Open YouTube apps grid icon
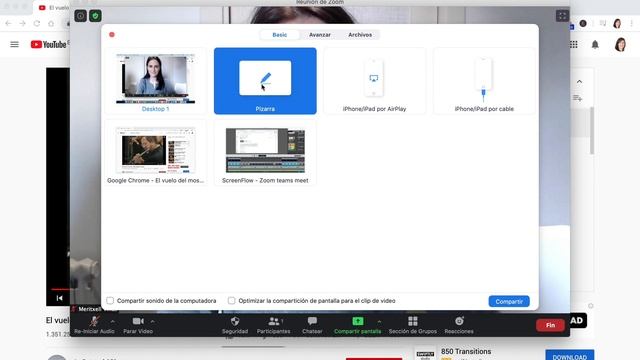The image size is (640, 360). (573, 44)
